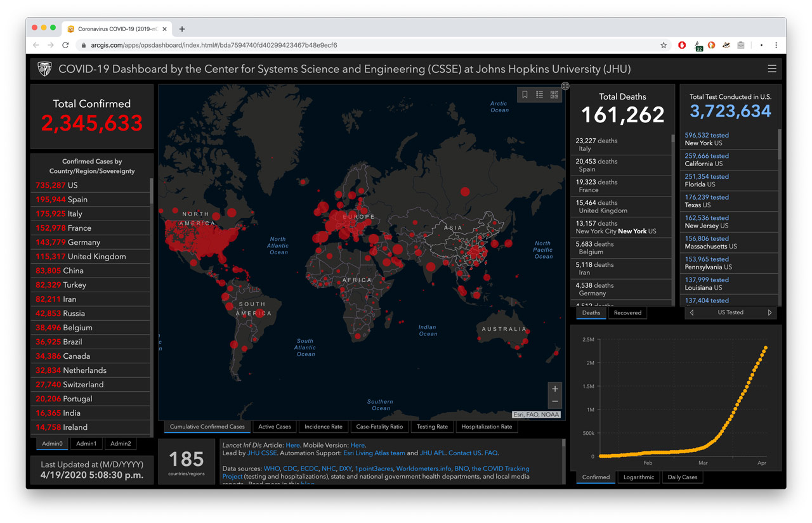The image size is (812, 523).
Task: Click the DuckDuckGo extension icon
Action: click(711, 46)
